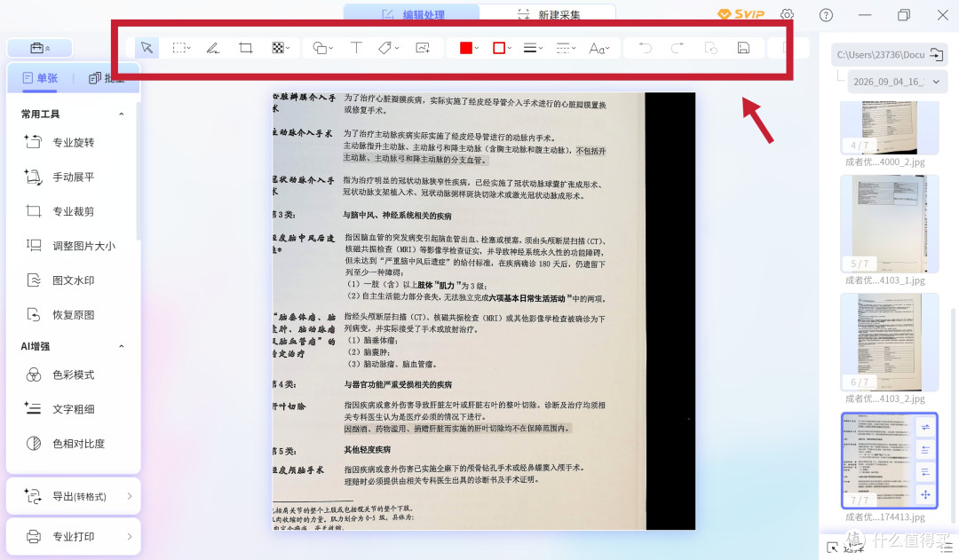Click 恢复原图 restore original image
The height and width of the screenshot is (560, 959).
(59, 315)
